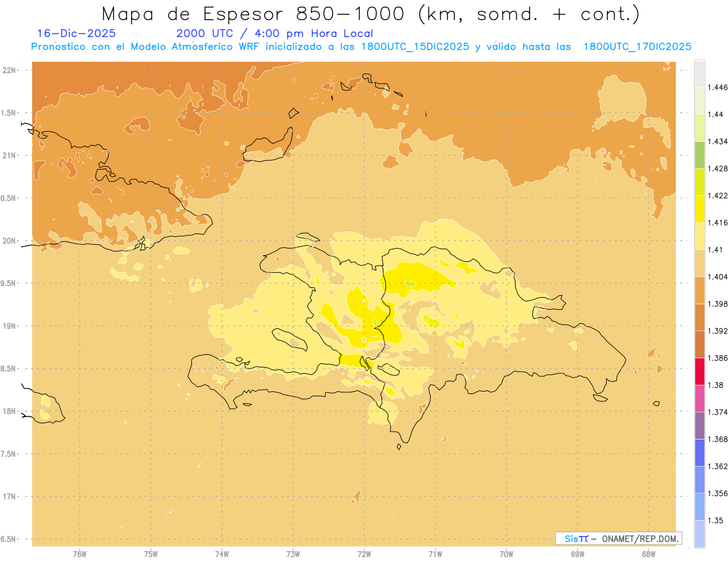
Task: Click the 70W longitude label
Action: pos(507,554)
